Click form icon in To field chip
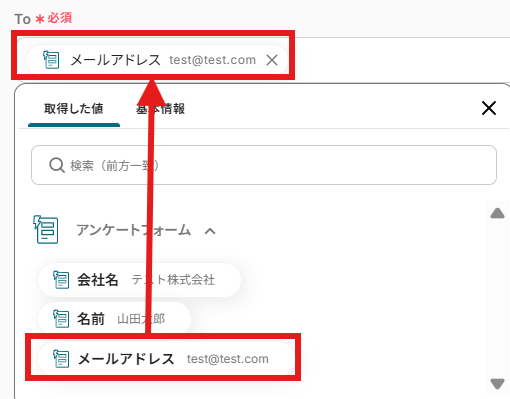The image size is (510, 399). click(x=51, y=60)
